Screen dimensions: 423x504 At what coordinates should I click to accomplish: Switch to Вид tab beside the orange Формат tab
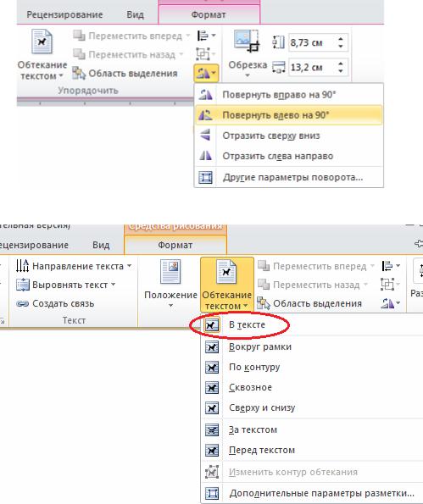tap(101, 245)
